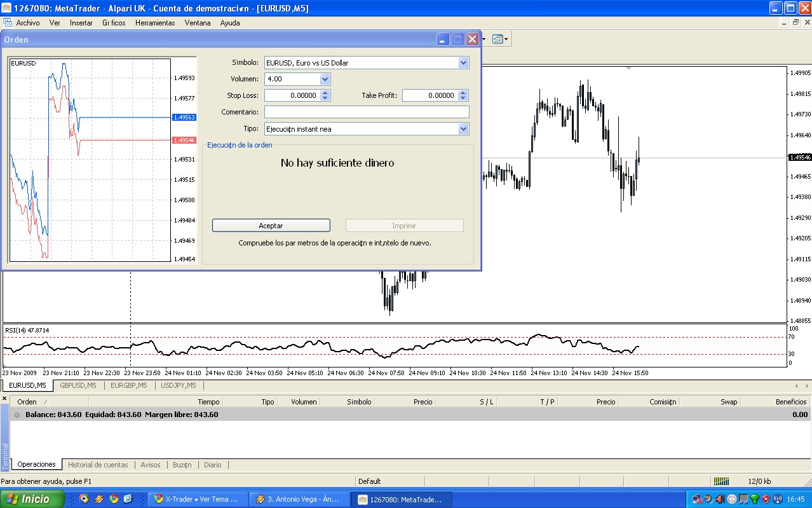Click inside the Take Profit value field
The height and width of the screenshot is (508, 812).
tap(430, 96)
